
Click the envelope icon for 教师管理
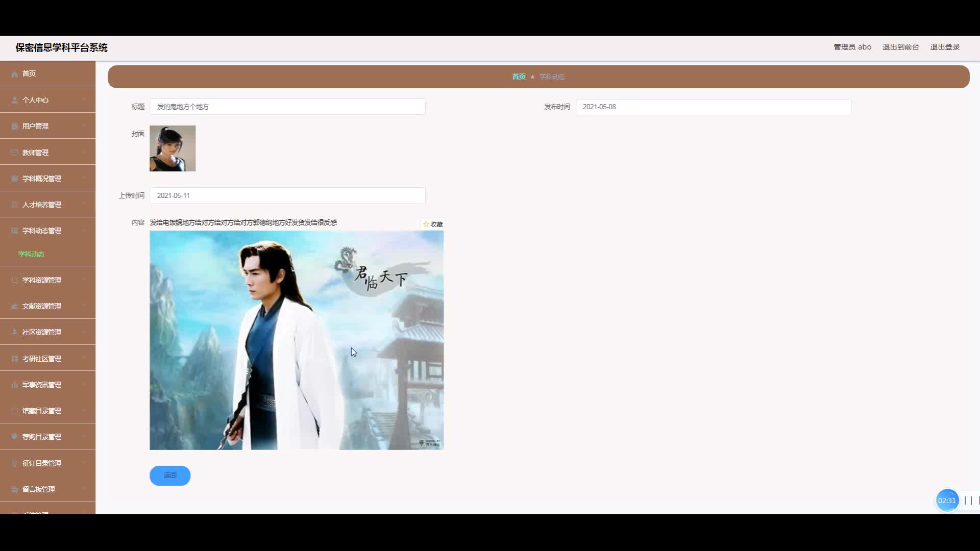point(14,153)
